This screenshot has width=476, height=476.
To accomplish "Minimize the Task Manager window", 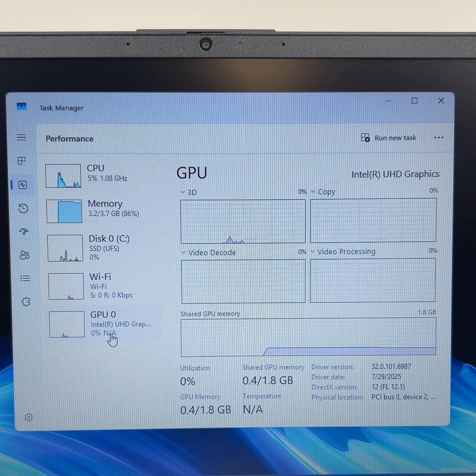I will tap(388, 101).
